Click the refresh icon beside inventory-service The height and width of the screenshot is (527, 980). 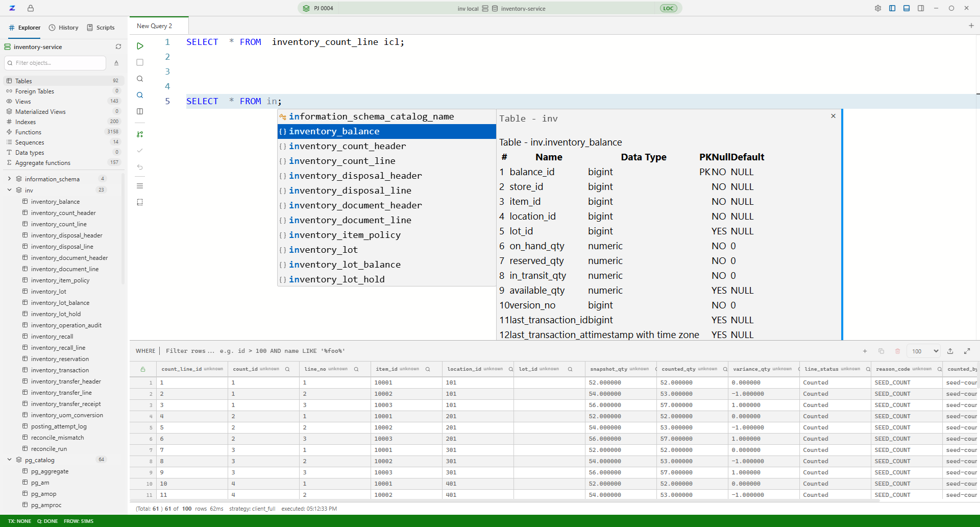[118, 46]
